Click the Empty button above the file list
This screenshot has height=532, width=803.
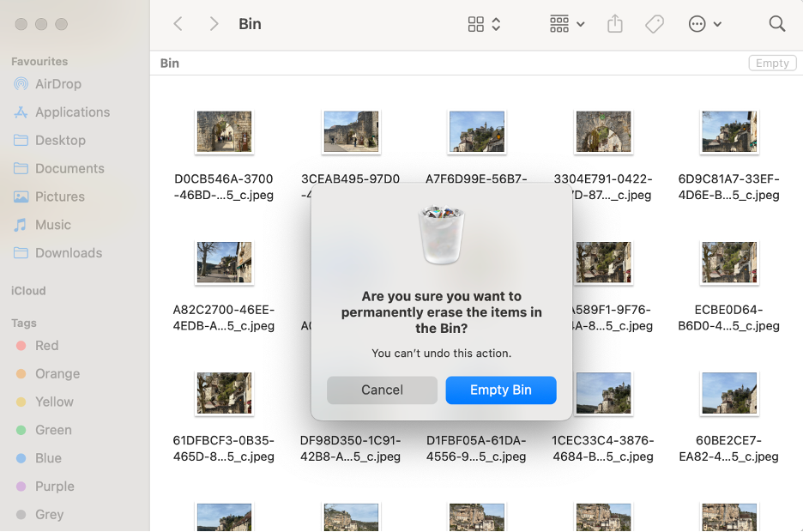(771, 63)
